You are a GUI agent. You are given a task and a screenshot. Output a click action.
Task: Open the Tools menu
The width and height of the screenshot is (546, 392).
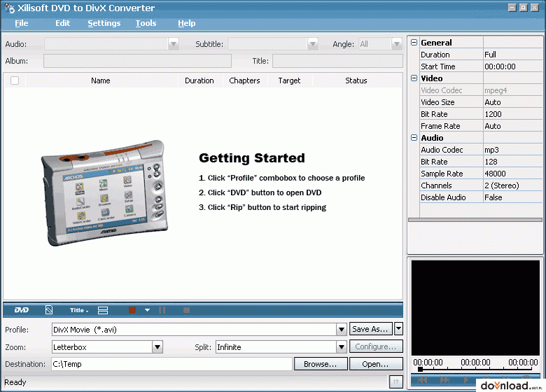pyautogui.click(x=146, y=23)
